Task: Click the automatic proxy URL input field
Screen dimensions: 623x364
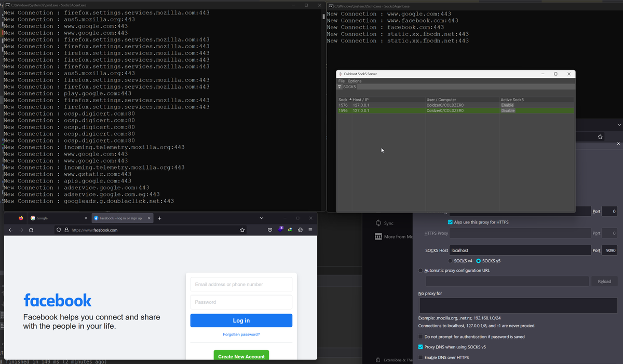Action: coord(507,282)
